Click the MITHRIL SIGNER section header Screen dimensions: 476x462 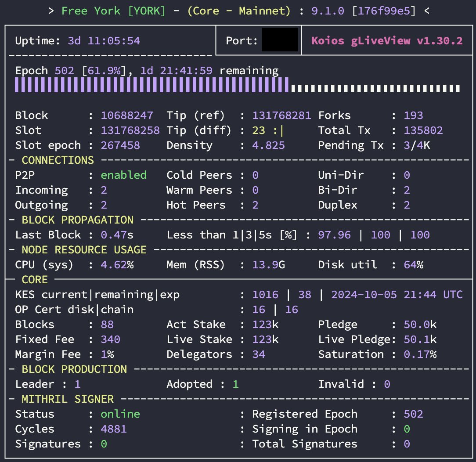click(x=68, y=399)
